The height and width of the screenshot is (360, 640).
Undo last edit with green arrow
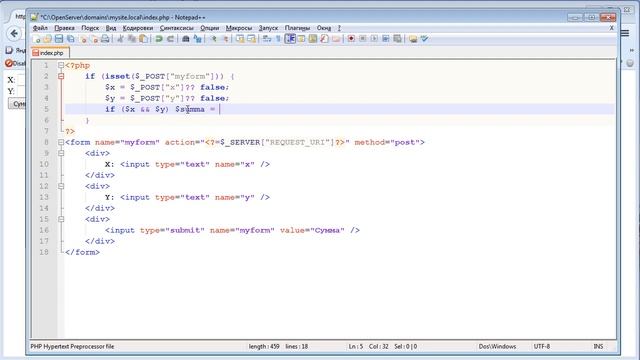[159, 39]
